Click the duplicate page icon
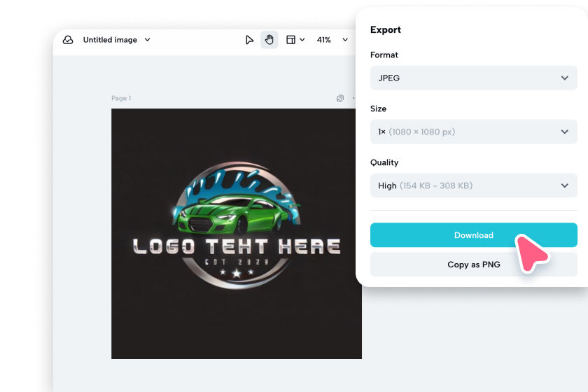 pyautogui.click(x=340, y=98)
